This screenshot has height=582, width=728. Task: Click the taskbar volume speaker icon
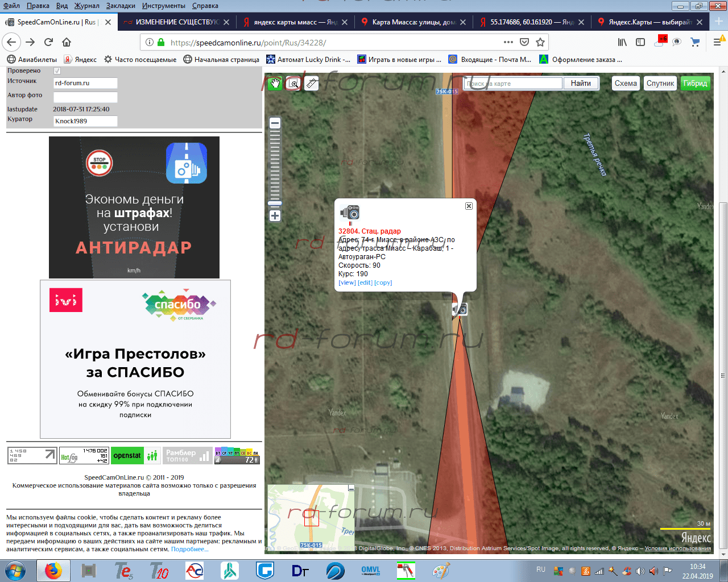click(640, 571)
